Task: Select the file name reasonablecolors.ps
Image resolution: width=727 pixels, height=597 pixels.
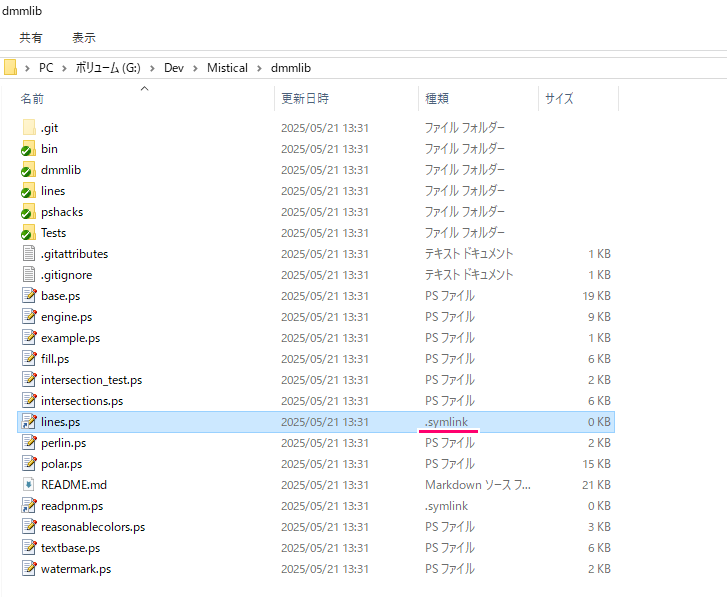Action: tap(93, 527)
